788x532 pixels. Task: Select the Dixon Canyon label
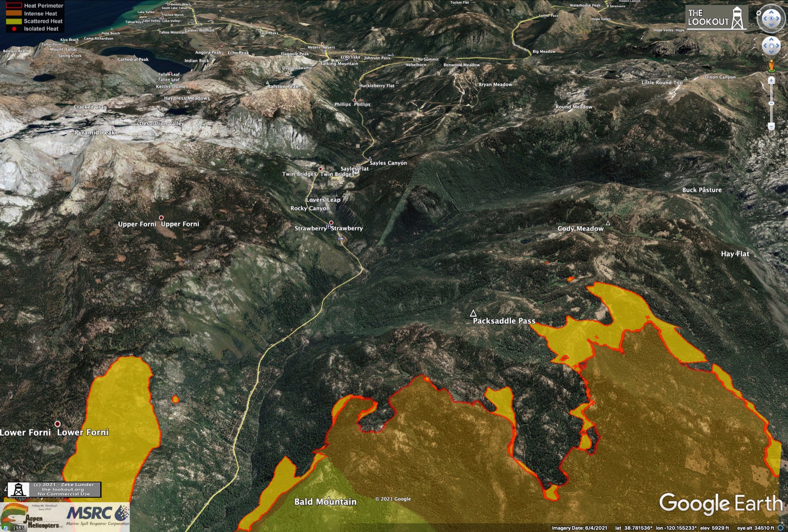pyautogui.click(x=720, y=77)
